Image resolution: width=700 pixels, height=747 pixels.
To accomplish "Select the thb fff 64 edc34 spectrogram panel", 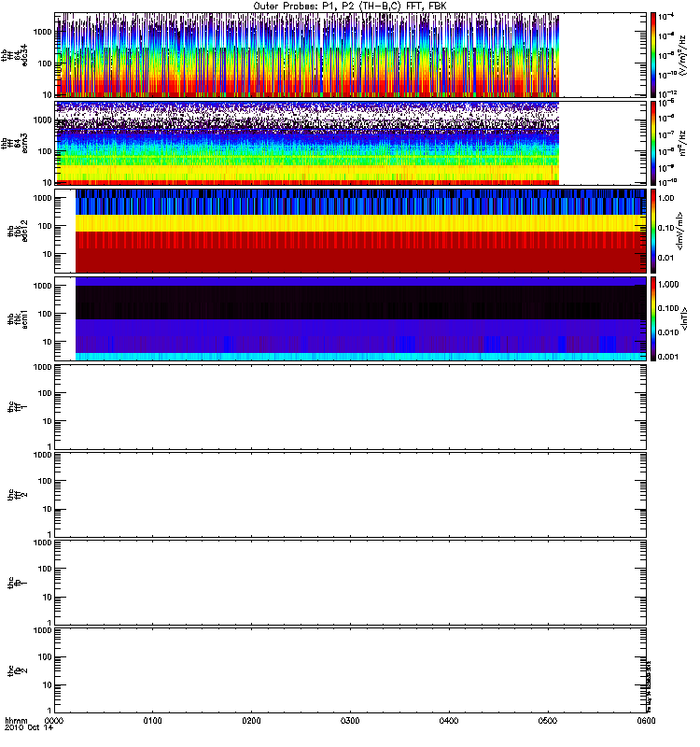I will pos(351,55).
